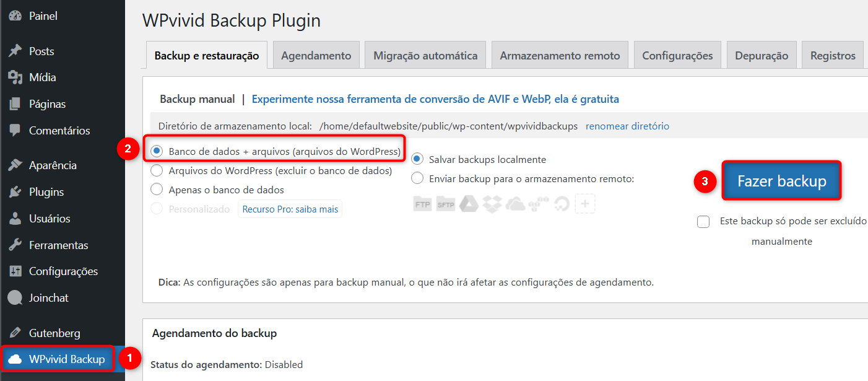Pick the OneDrive cloud storage icon
Image resolution: width=868 pixels, height=381 pixels.
[516, 204]
